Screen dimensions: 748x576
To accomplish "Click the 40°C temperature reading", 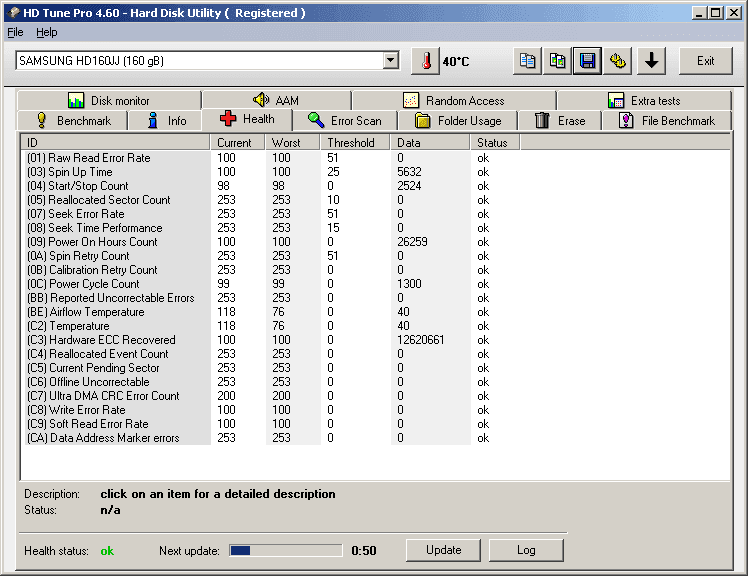I will pos(456,62).
